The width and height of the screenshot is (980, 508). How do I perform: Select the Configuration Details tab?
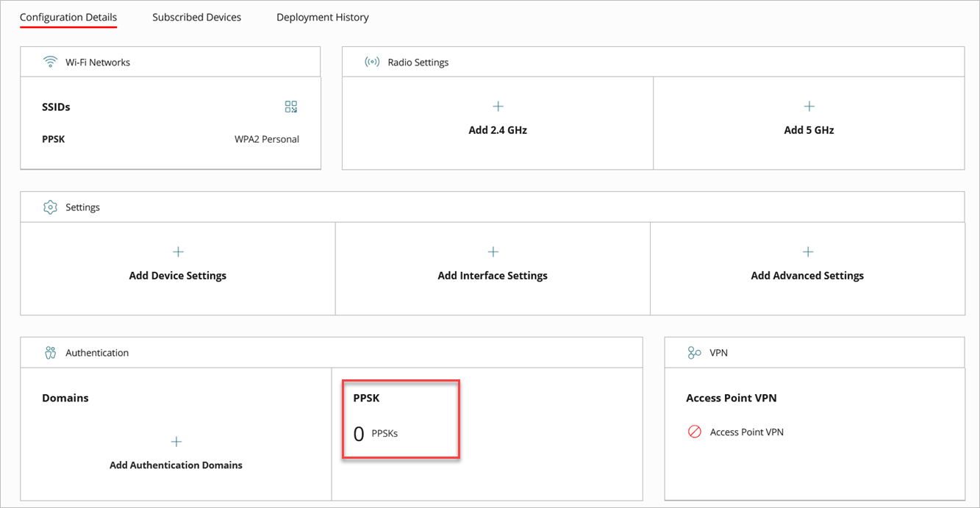click(68, 17)
